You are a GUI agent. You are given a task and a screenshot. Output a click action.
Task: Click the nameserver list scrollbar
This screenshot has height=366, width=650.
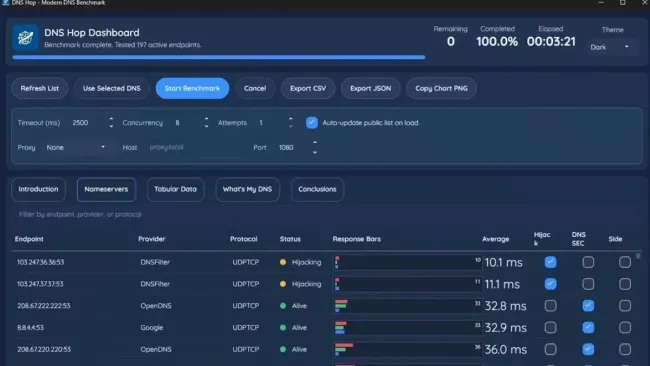coord(638,256)
